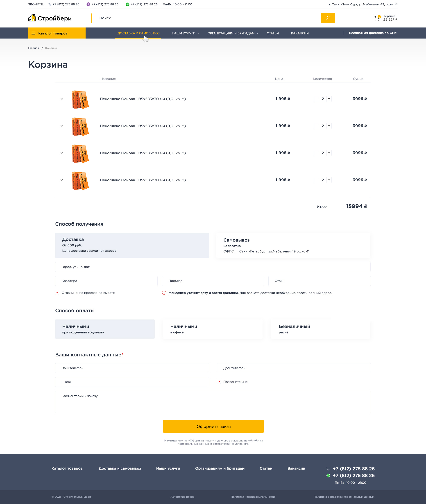Toggle the Позвоните мне checkbox
This screenshot has height=504, width=426.
click(219, 382)
